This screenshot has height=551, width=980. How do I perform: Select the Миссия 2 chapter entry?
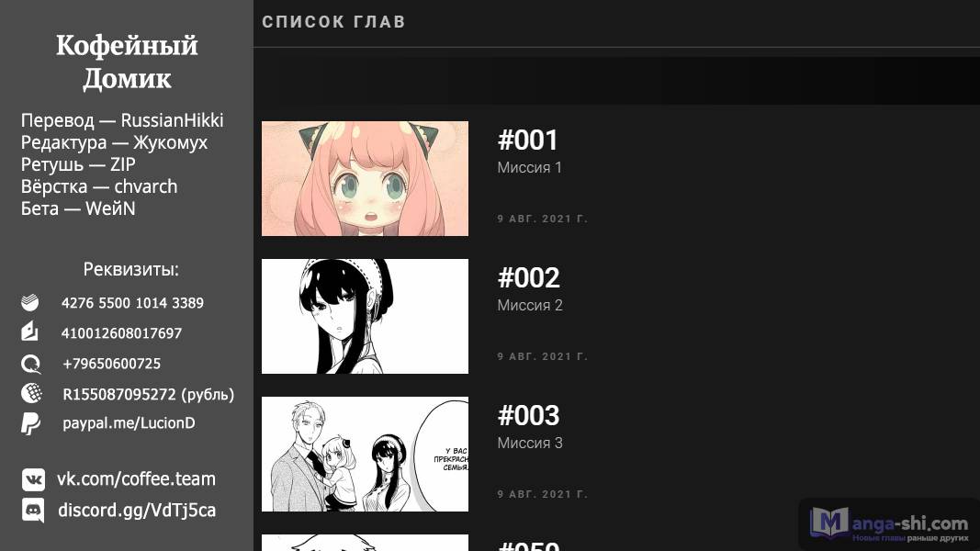pyautogui.click(x=530, y=306)
